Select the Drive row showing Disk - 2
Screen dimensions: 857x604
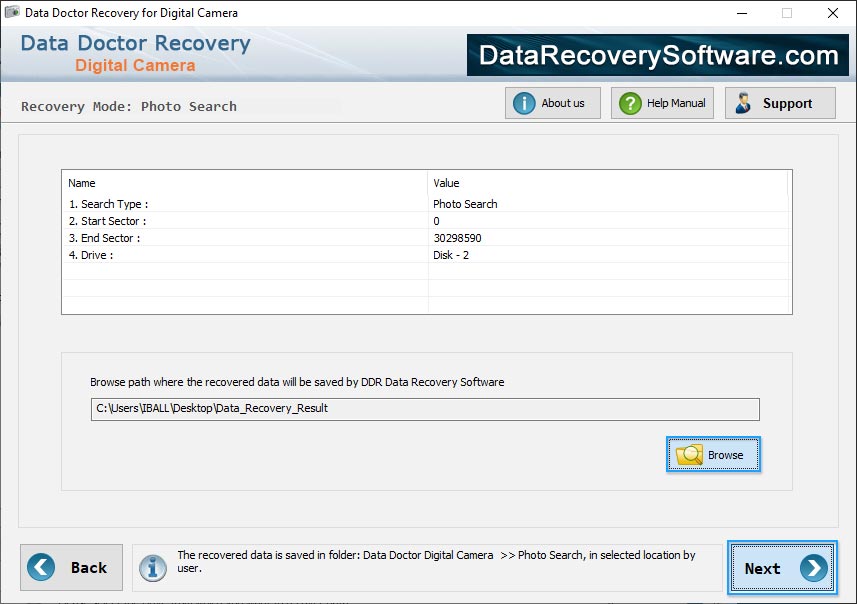point(250,255)
